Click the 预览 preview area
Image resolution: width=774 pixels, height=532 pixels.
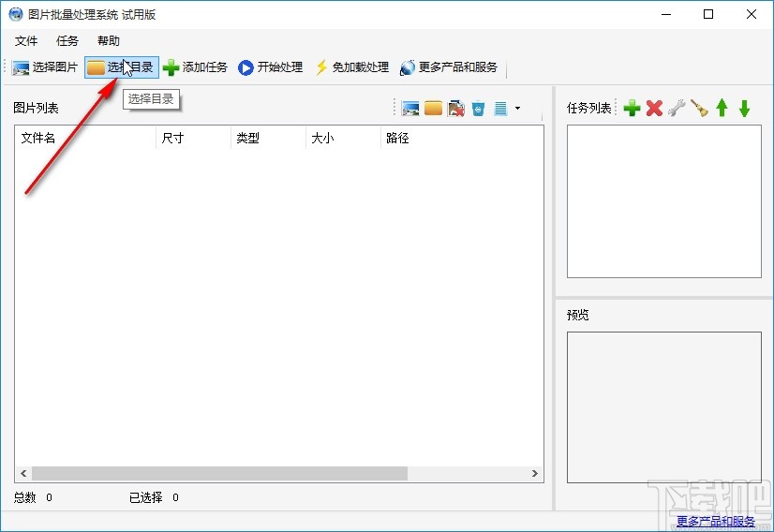pyautogui.click(x=664, y=407)
